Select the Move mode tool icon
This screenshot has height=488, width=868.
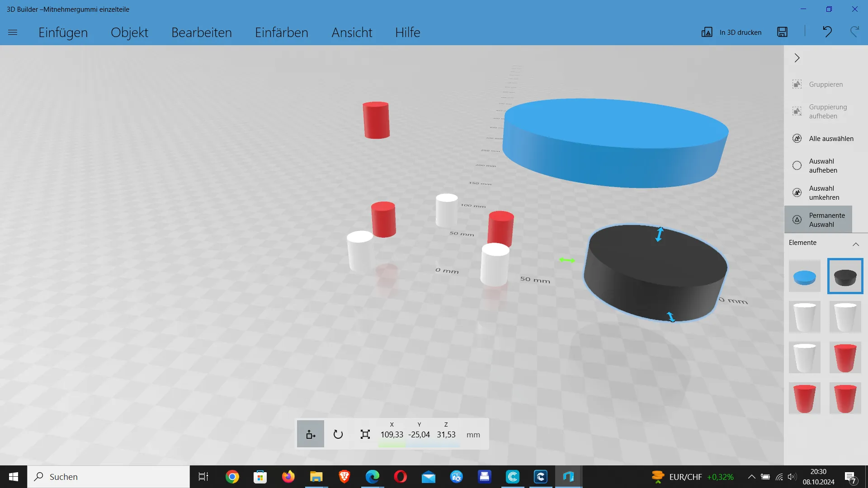tap(311, 434)
